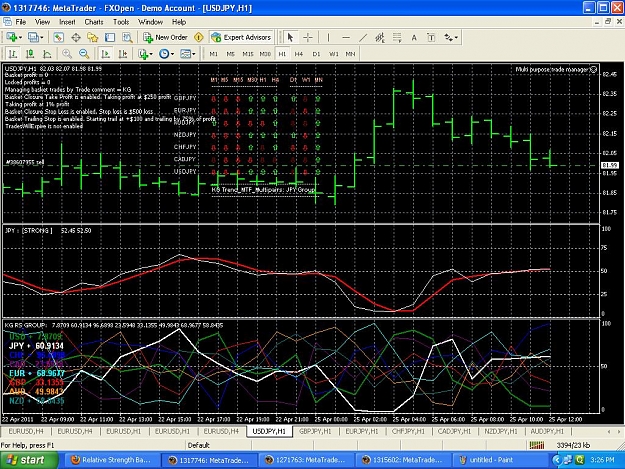Image resolution: width=625 pixels, height=469 pixels.
Task: Toggle the Terminal panel icon
Action: [110, 37]
